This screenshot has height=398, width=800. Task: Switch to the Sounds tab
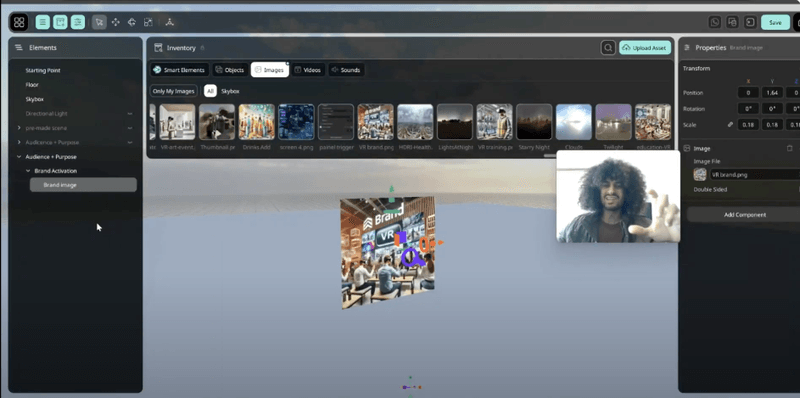346,70
